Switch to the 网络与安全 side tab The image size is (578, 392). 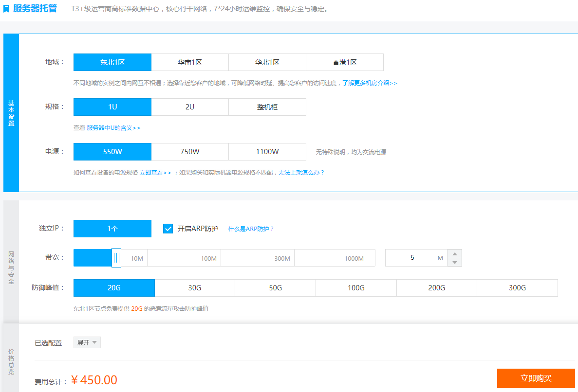[11, 267]
